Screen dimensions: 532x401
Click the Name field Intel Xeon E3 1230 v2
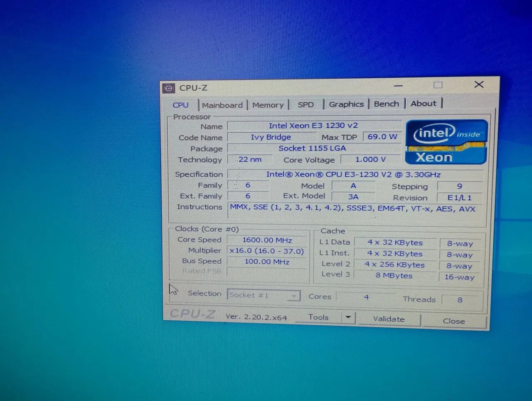coord(313,126)
